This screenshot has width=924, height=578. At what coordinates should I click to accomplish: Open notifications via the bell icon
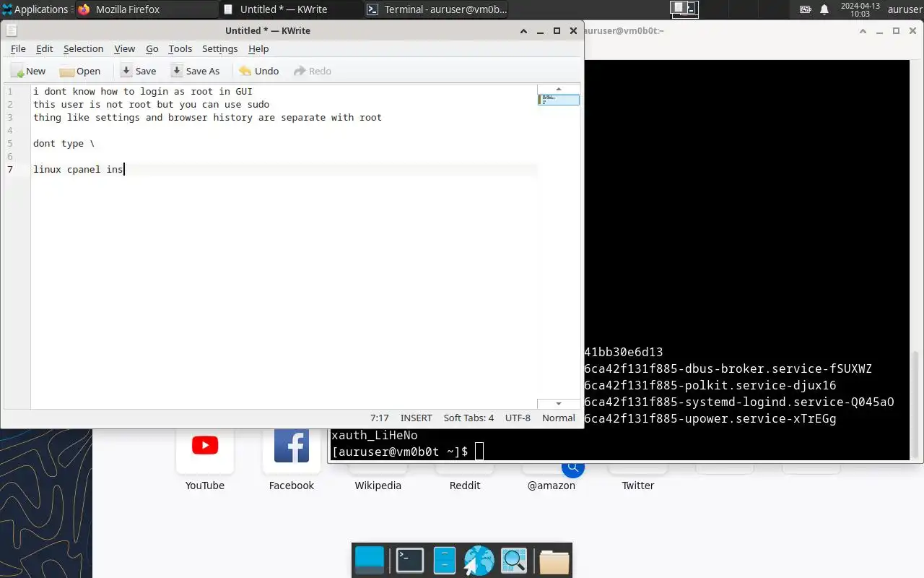(824, 9)
